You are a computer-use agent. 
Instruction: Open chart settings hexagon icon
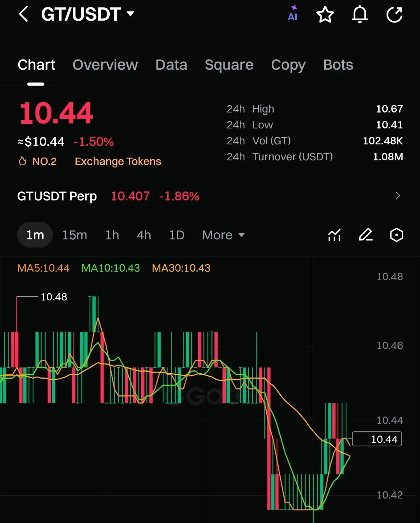(x=396, y=235)
